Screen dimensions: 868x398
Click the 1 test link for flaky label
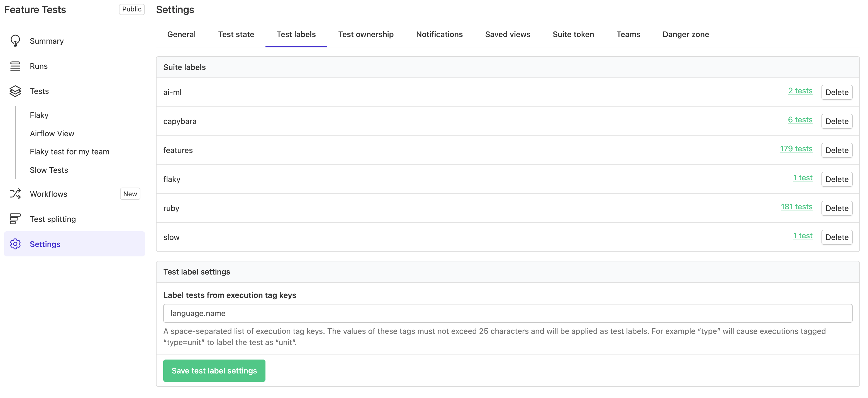[x=803, y=178]
